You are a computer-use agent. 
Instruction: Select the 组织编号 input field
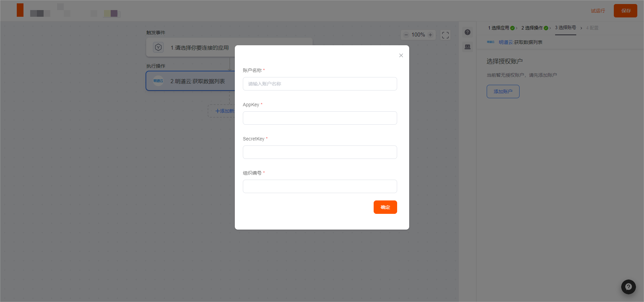click(320, 186)
